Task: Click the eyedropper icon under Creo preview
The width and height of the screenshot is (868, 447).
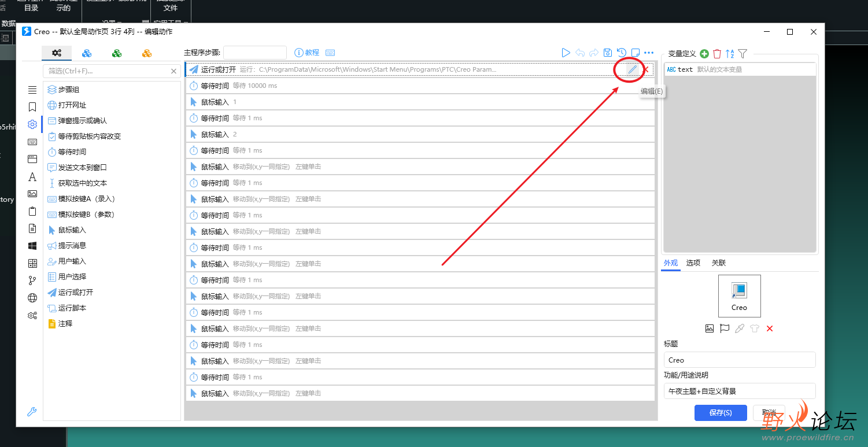Action: (x=740, y=328)
